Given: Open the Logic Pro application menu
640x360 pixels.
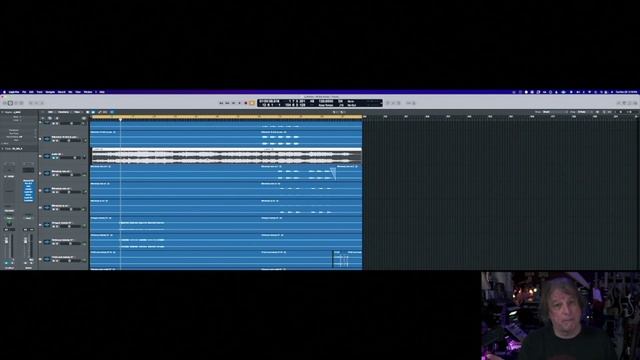Looking at the screenshot, I should 14,92.
